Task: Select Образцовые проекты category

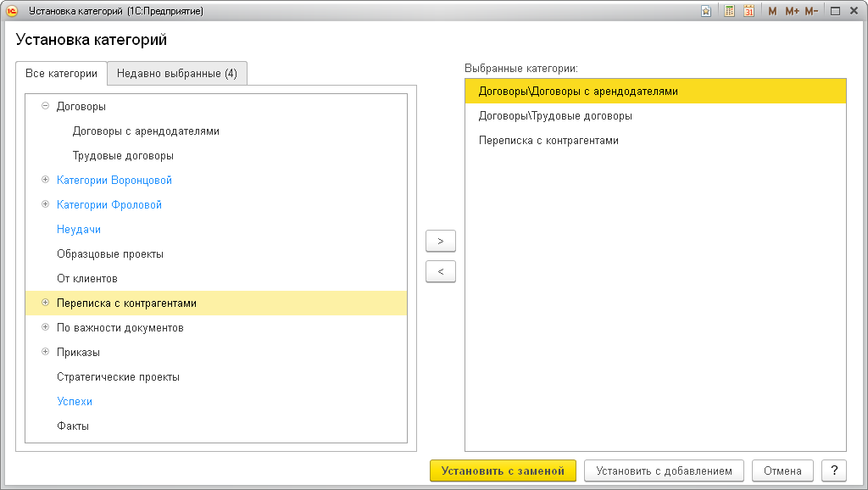Action: pyautogui.click(x=110, y=253)
